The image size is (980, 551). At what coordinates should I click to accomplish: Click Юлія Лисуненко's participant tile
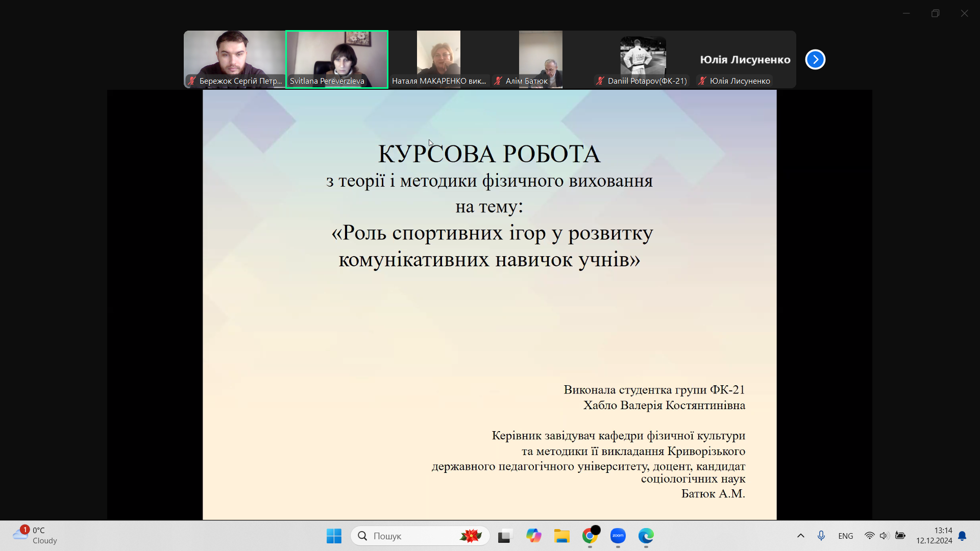click(x=745, y=60)
